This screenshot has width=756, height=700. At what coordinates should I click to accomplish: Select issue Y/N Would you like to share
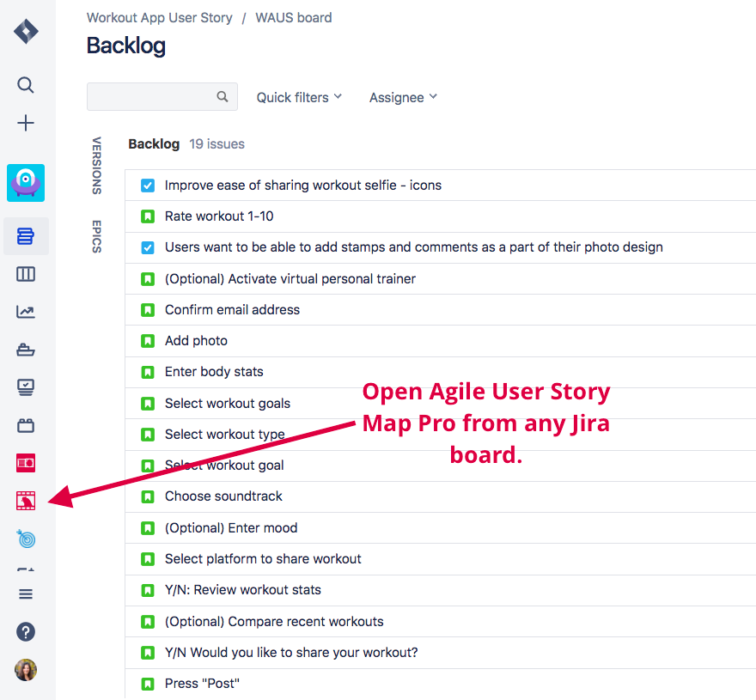coord(440,653)
